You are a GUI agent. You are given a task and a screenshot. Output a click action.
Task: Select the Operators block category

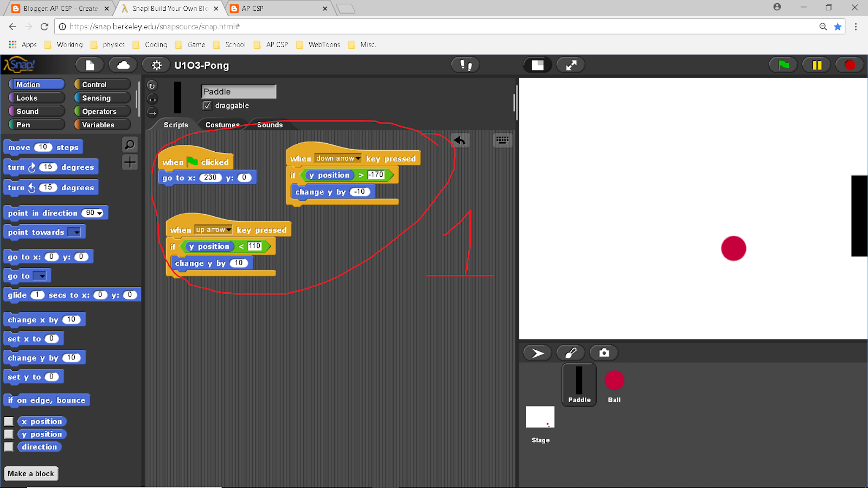click(x=103, y=111)
